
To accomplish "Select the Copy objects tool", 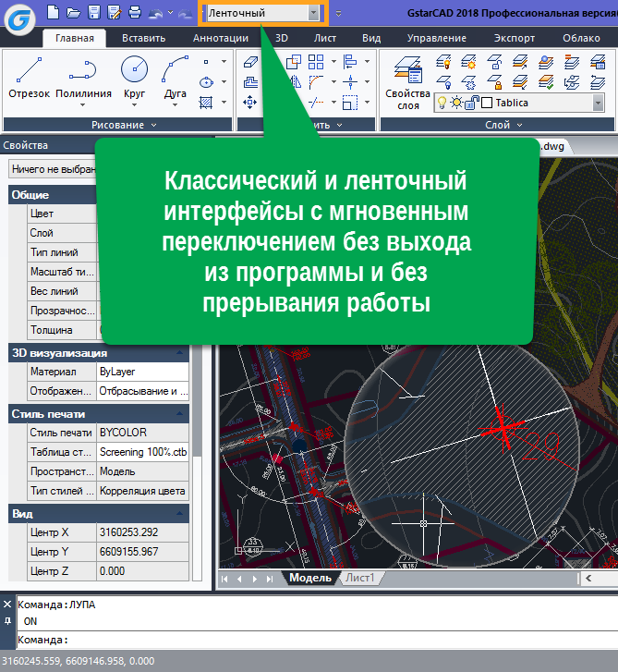I will [294, 62].
